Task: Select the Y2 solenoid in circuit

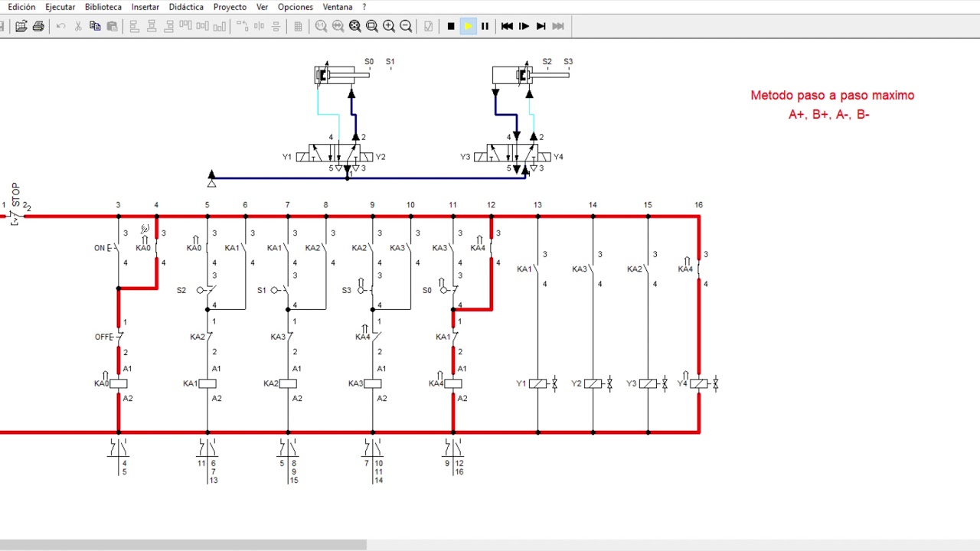Action: pos(593,383)
